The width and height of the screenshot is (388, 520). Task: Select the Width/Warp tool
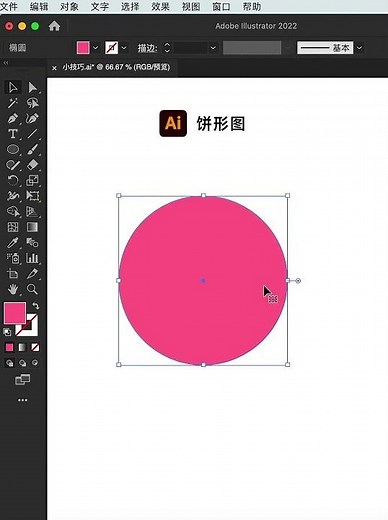click(x=13, y=196)
